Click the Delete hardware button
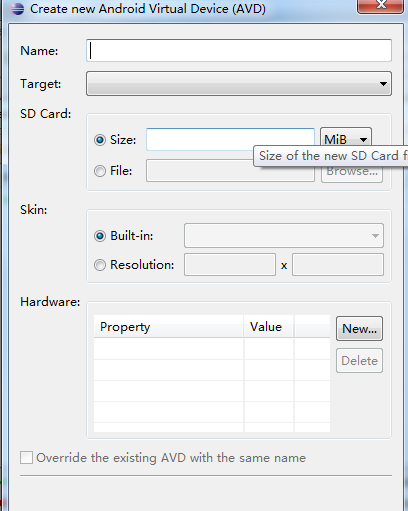Screen dimensions: 408x511 click(x=359, y=361)
